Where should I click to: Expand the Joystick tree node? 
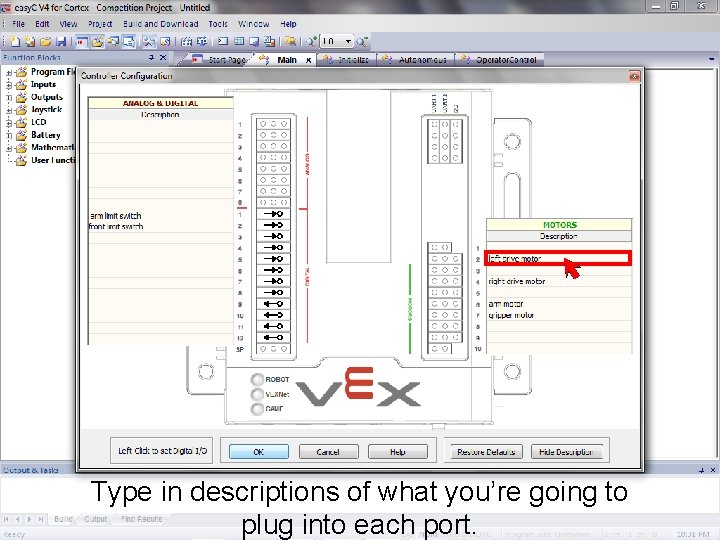(9, 110)
